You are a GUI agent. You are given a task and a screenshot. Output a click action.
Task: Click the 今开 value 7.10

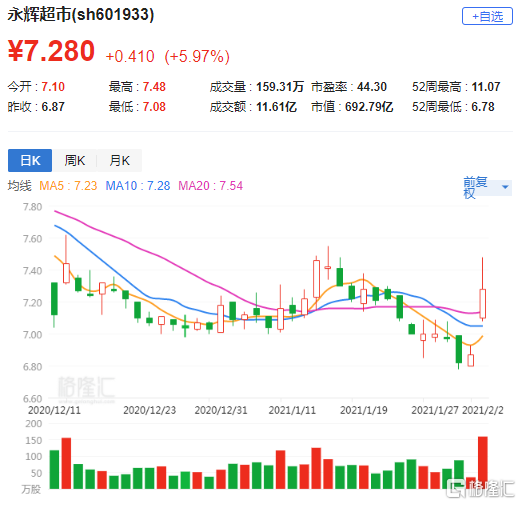tap(53, 87)
